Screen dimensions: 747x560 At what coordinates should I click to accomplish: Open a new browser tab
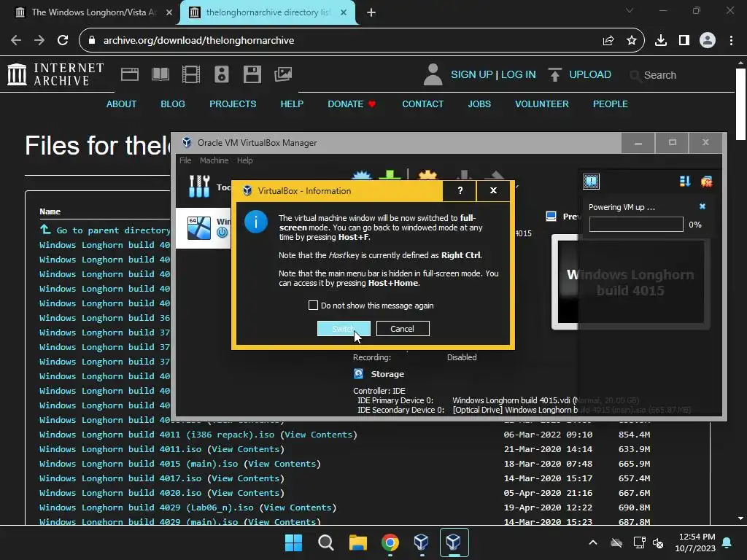tap(371, 12)
